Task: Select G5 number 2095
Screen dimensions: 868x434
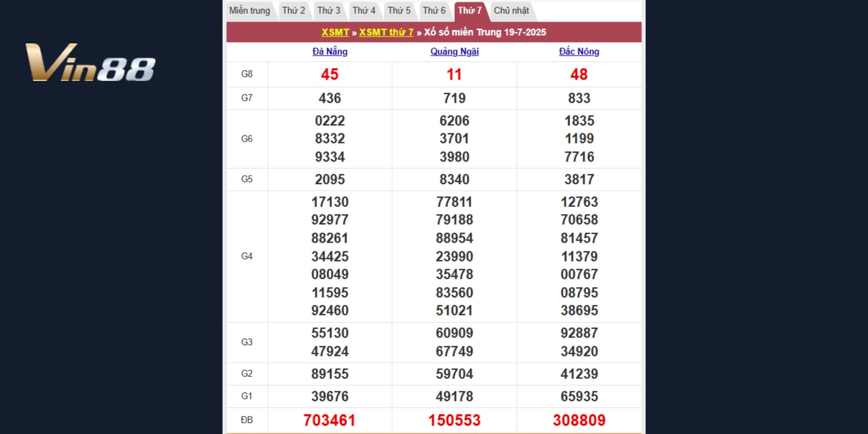Action: coord(330,180)
